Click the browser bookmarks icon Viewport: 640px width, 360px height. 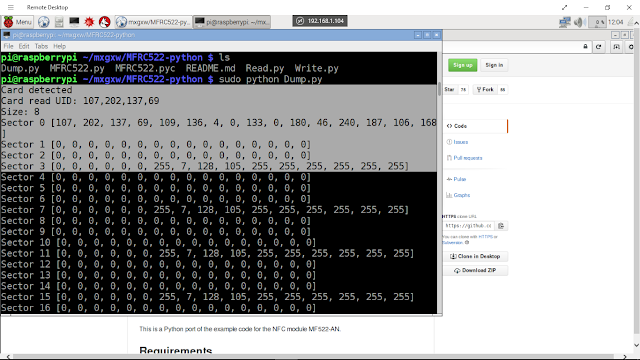click(617, 47)
